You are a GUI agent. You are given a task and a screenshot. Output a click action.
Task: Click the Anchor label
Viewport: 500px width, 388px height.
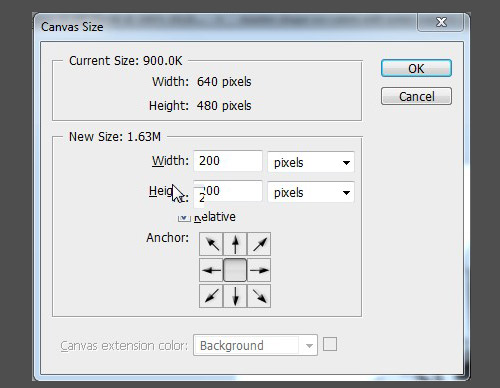[167, 238]
